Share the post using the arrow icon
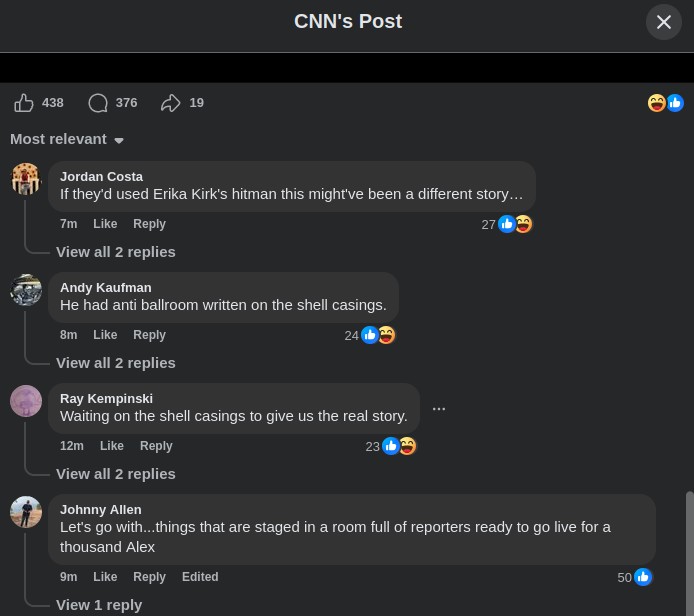 pos(170,103)
